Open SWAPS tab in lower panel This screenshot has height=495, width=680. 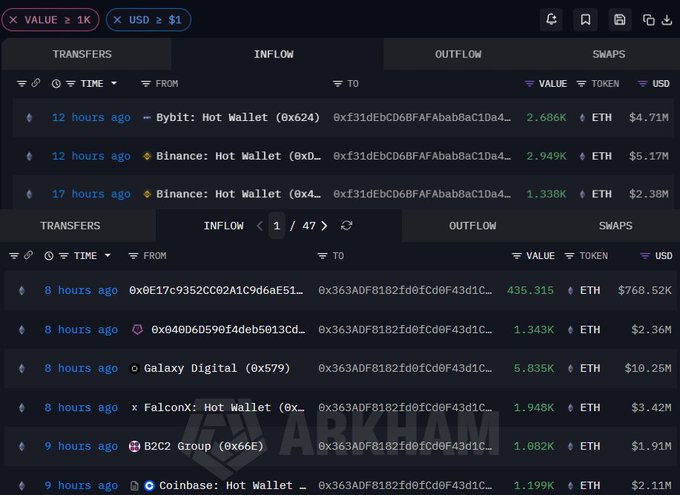pos(615,226)
